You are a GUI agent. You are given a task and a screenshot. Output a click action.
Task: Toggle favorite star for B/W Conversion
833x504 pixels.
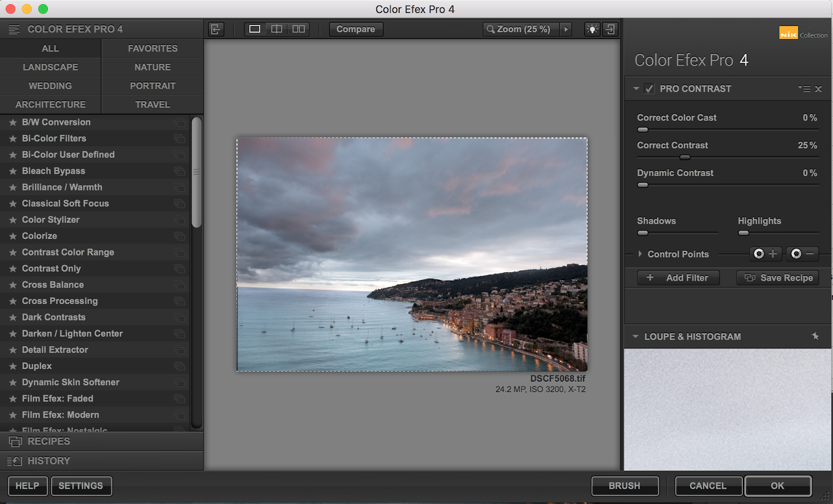13,122
